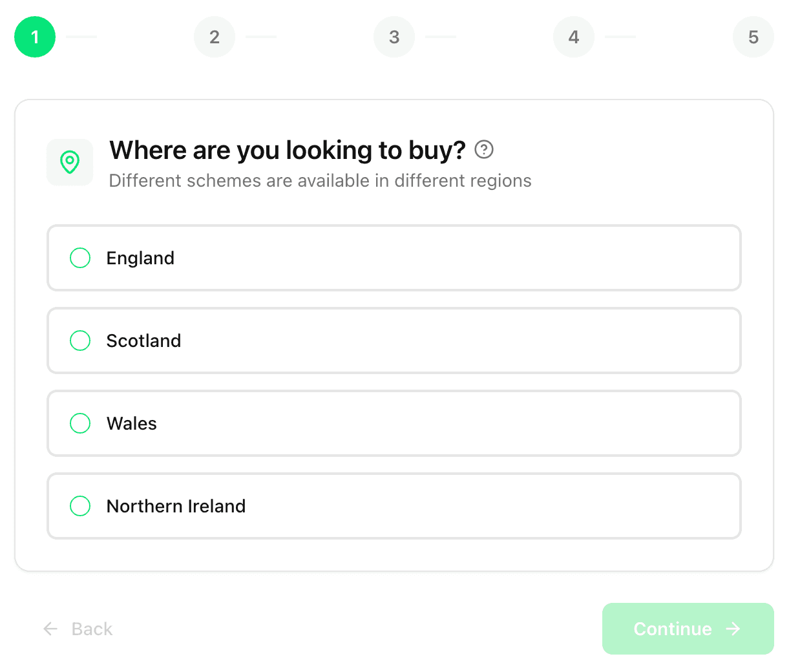
Task: Click the green location pin icon
Action: tap(70, 162)
